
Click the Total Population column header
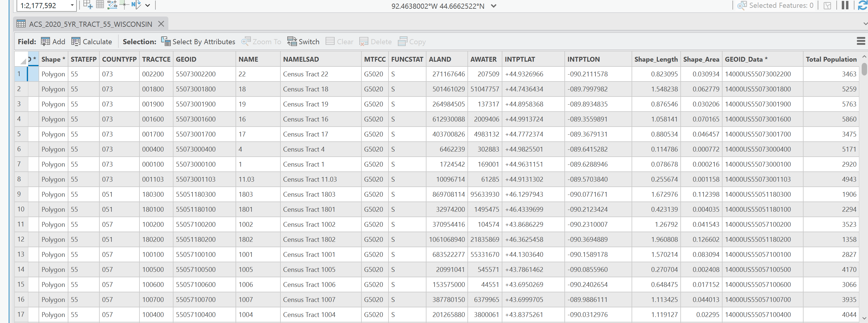click(831, 59)
